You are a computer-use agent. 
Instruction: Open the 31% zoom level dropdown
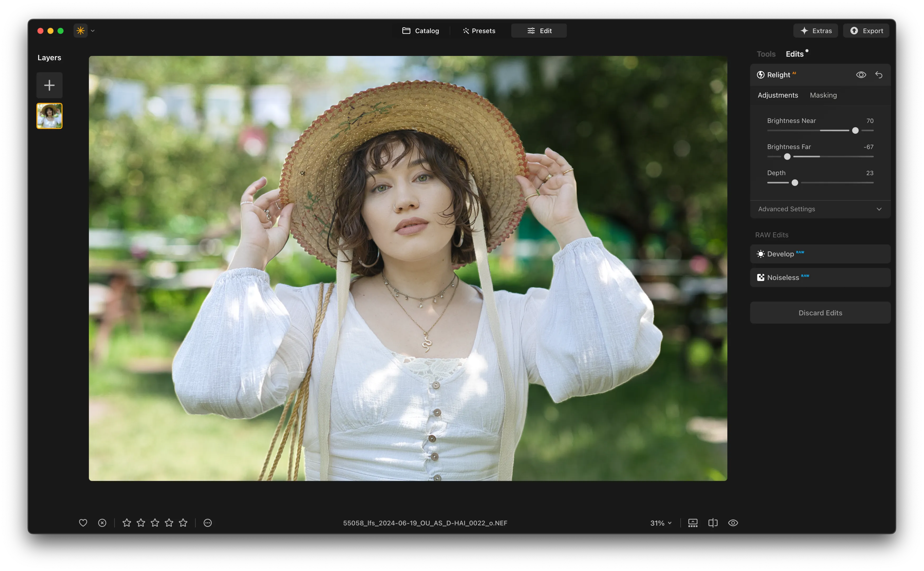pyautogui.click(x=661, y=523)
